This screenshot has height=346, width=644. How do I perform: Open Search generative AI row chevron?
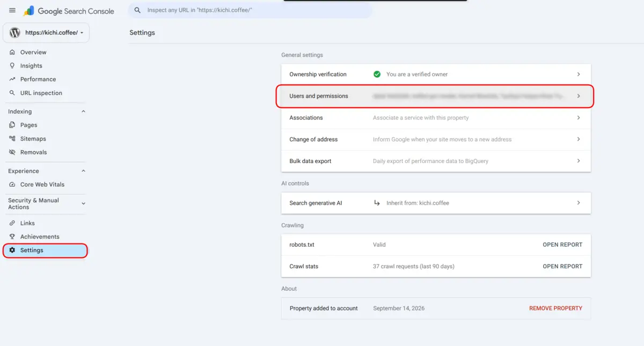point(579,203)
